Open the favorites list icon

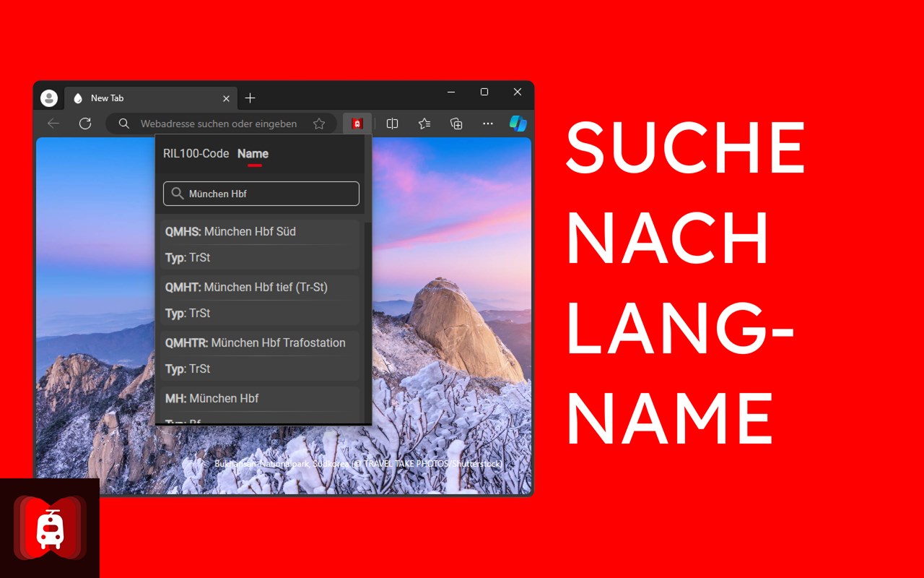[x=424, y=124]
